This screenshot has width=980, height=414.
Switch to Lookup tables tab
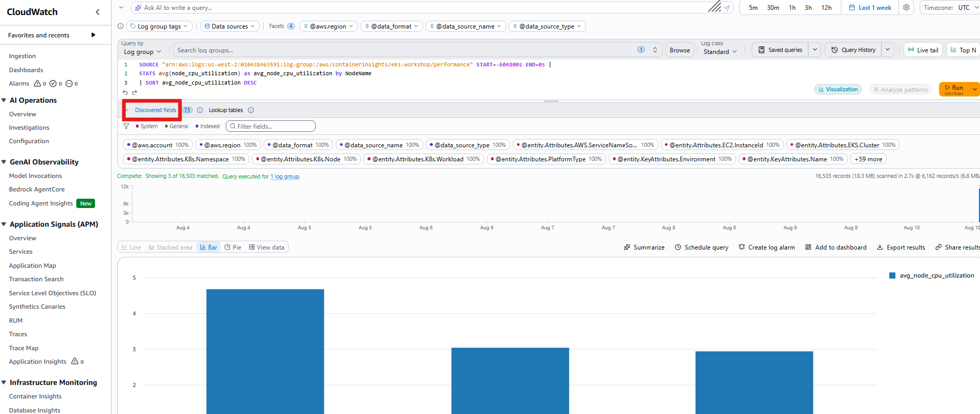[x=226, y=110]
